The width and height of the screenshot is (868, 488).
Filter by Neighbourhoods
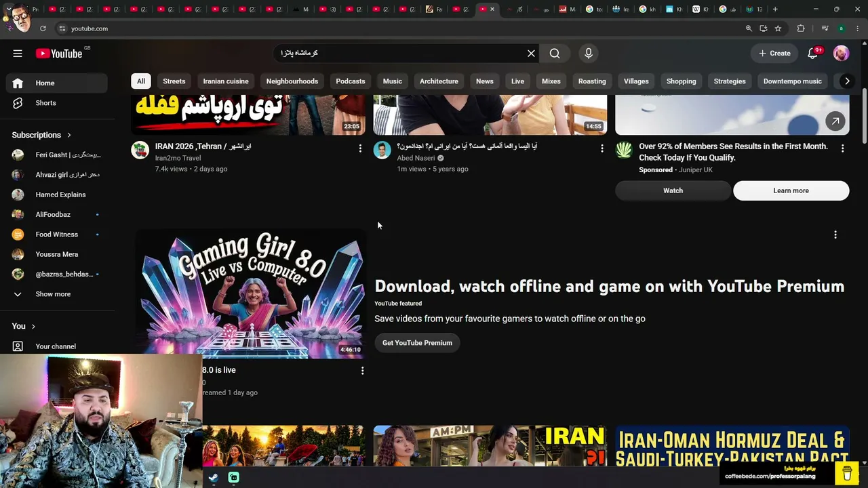292,81
